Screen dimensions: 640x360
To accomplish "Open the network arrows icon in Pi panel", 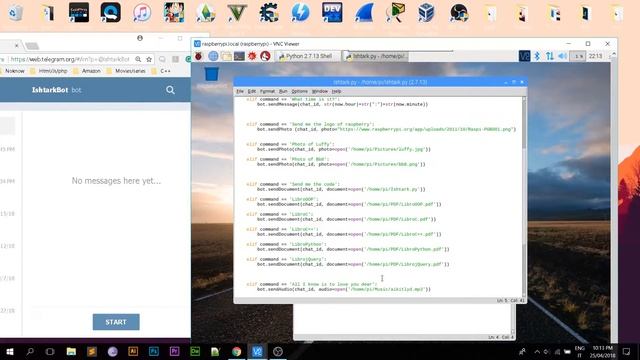I will (550, 56).
